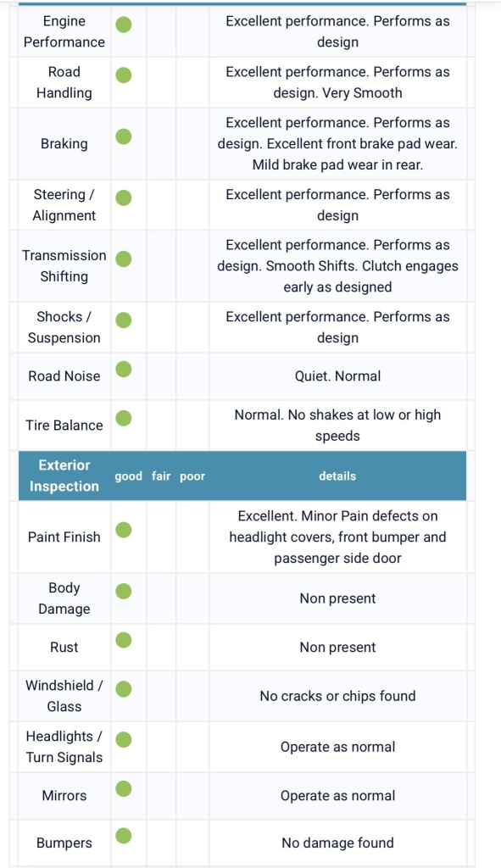This screenshot has width=501, height=868.
Task: Select the Bumpers green status indicator
Action: 124,836
